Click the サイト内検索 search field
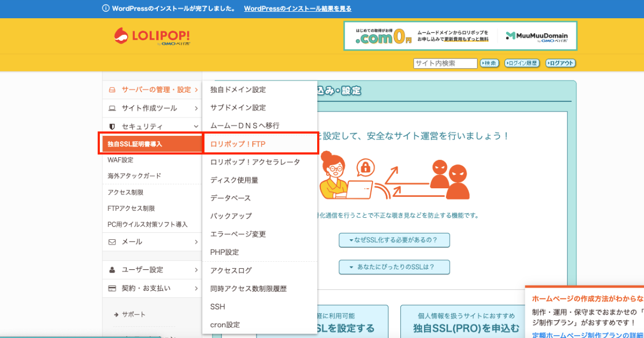644x338 pixels. pyautogui.click(x=445, y=63)
